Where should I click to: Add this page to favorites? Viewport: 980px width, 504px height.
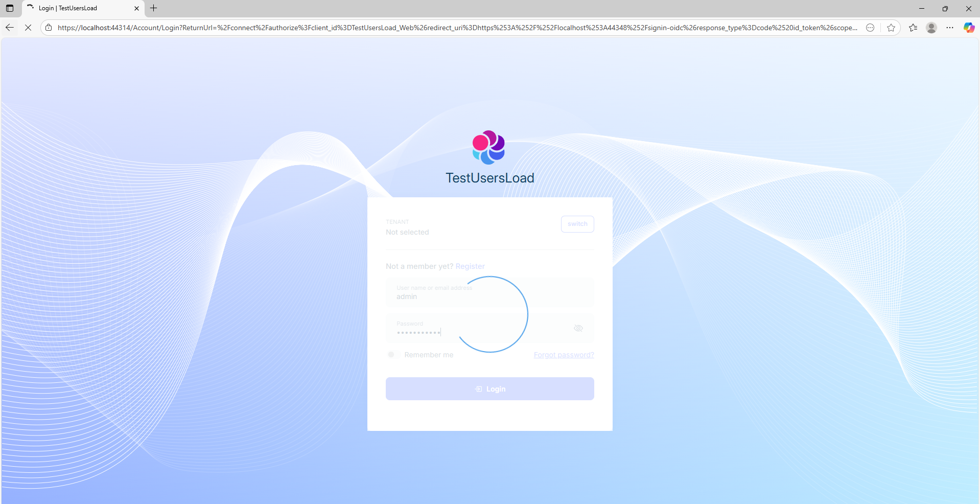[891, 28]
